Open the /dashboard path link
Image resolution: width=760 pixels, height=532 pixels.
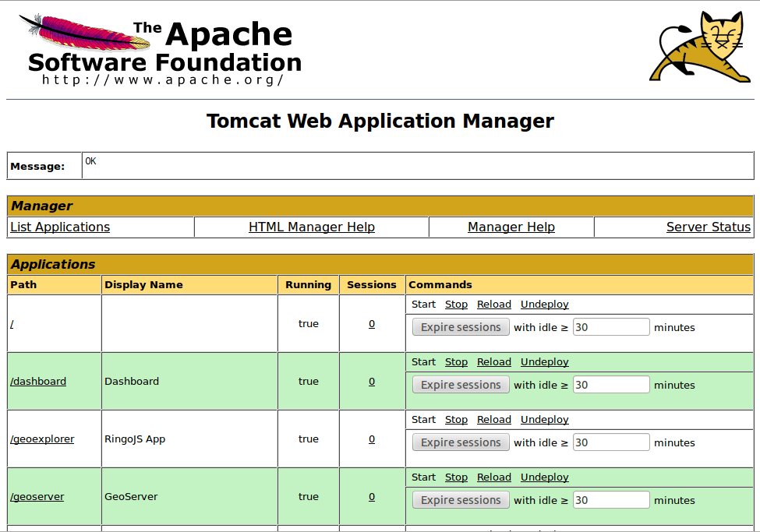tap(37, 381)
